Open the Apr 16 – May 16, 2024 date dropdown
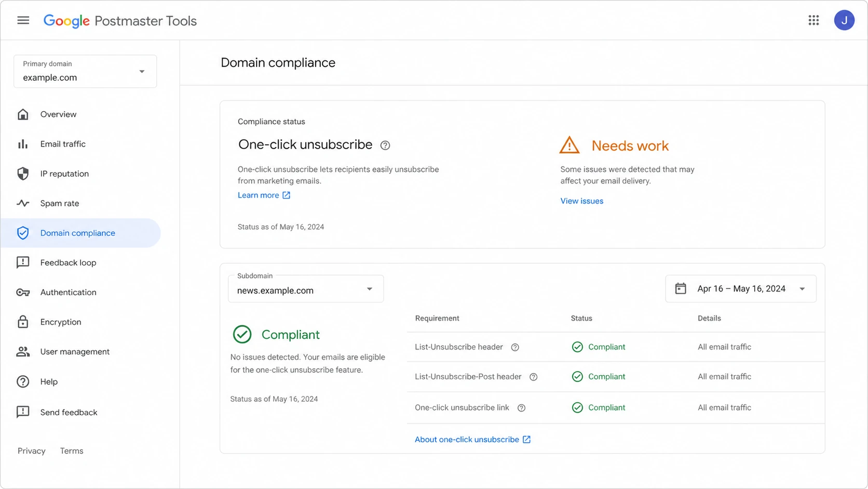The height and width of the screenshot is (489, 868). [x=741, y=288]
